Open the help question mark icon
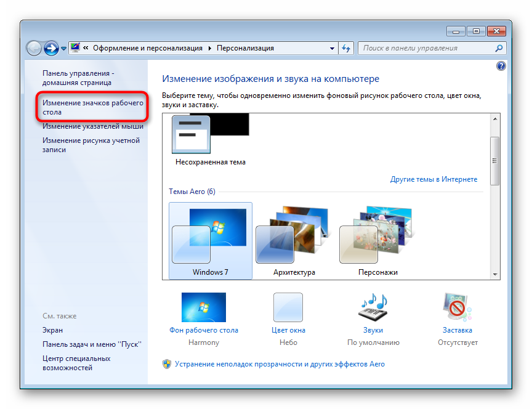Image resolution: width=532 pixels, height=409 pixels. tap(501, 66)
